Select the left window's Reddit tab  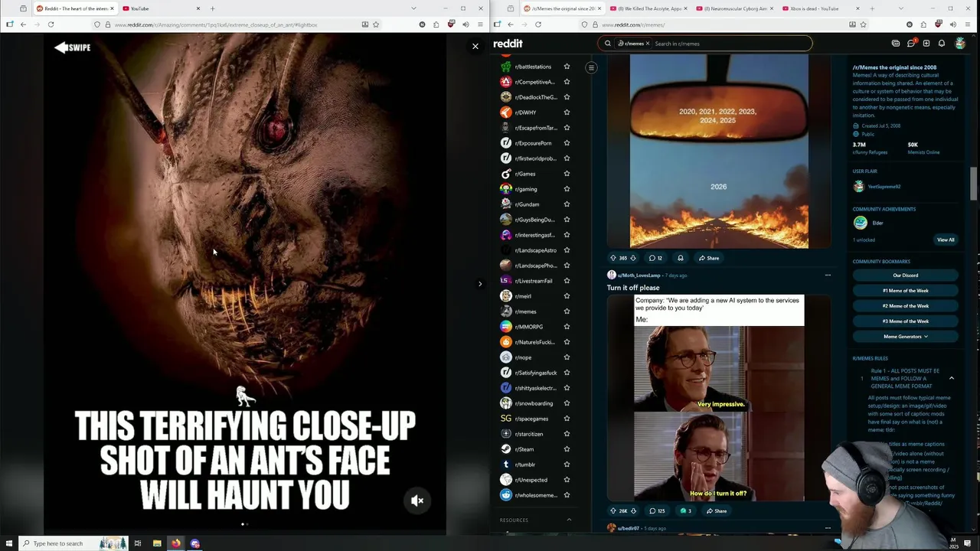[x=75, y=8]
